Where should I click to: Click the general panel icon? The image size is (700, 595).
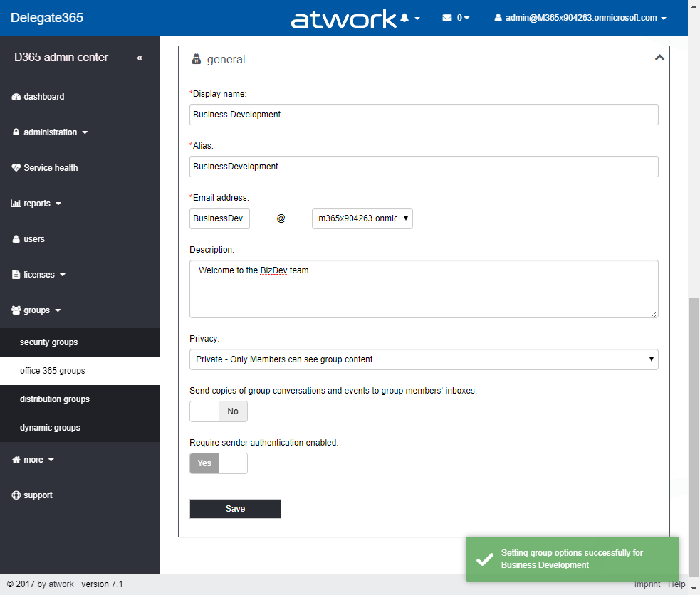pyautogui.click(x=196, y=59)
